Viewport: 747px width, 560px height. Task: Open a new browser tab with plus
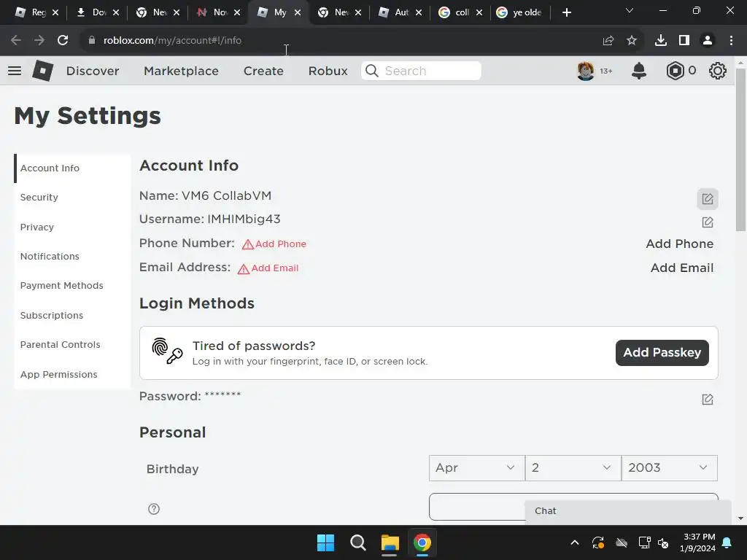pyautogui.click(x=566, y=12)
